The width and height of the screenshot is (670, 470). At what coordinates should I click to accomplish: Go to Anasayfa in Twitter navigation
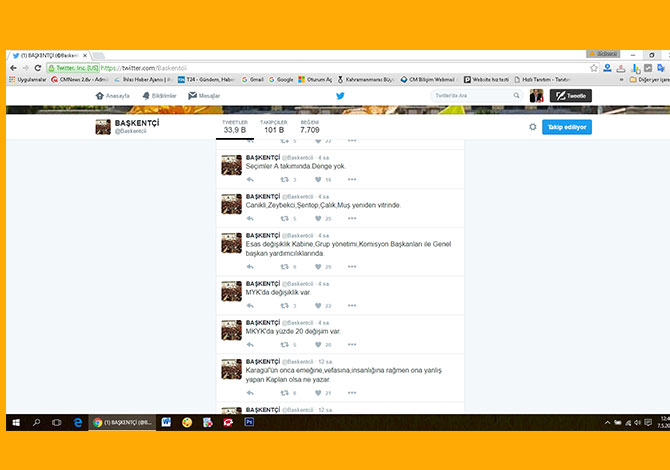click(x=114, y=96)
